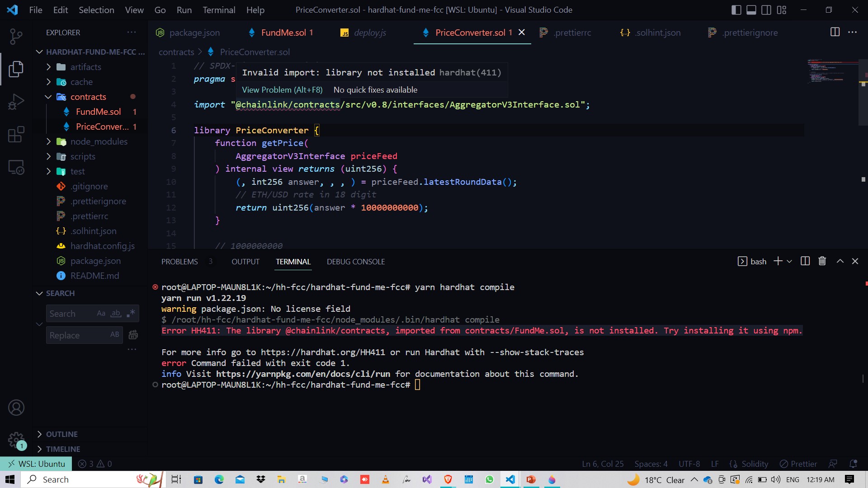Click notifications bell in status bar
The height and width of the screenshot is (488, 868).
[853, 464]
